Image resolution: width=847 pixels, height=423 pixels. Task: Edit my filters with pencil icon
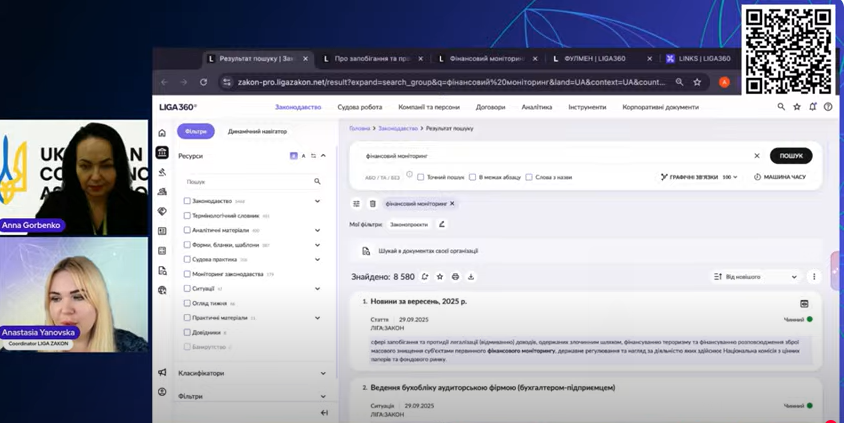click(x=442, y=224)
